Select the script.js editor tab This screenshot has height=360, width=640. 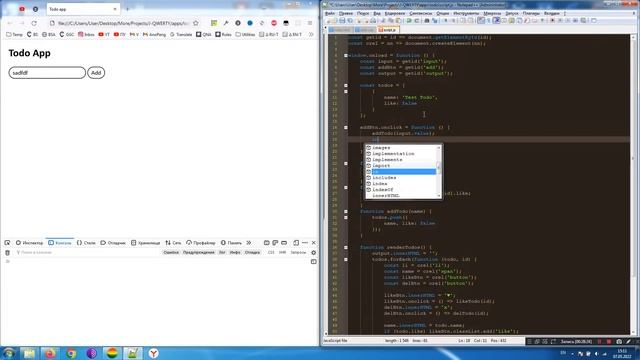pyautogui.click(x=388, y=30)
